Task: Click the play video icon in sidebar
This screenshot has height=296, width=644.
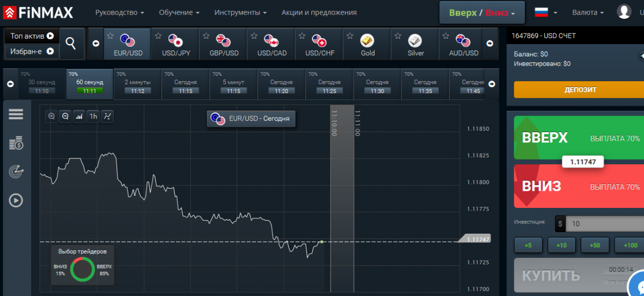Action: 16,200
